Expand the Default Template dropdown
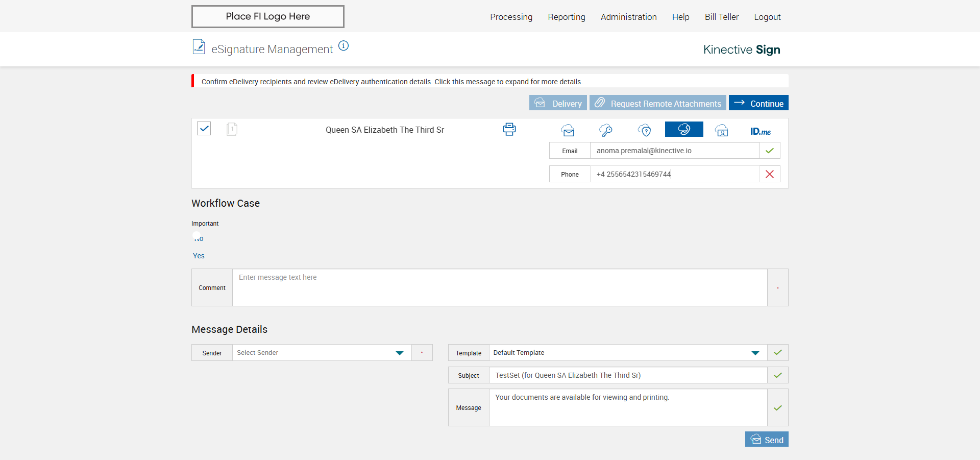This screenshot has width=980, height=460. 627,353
